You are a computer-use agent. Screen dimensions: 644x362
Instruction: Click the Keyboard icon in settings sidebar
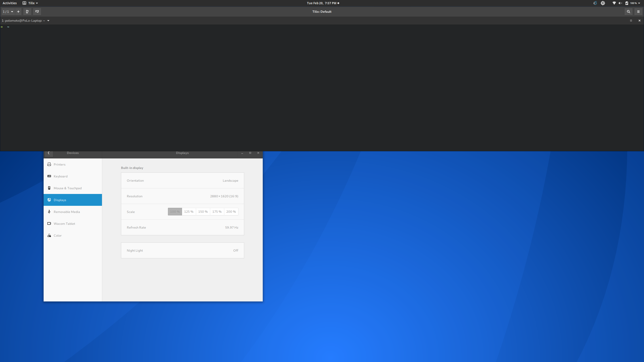[49, 176]
